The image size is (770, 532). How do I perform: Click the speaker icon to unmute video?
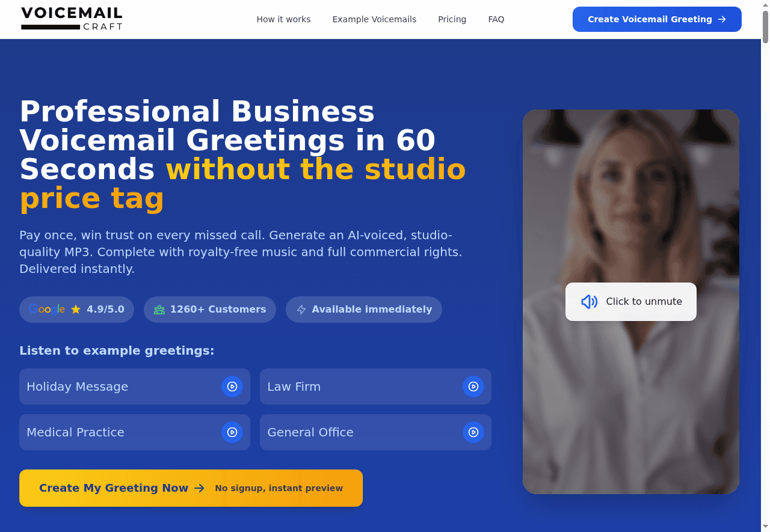[x=589, y=302]
